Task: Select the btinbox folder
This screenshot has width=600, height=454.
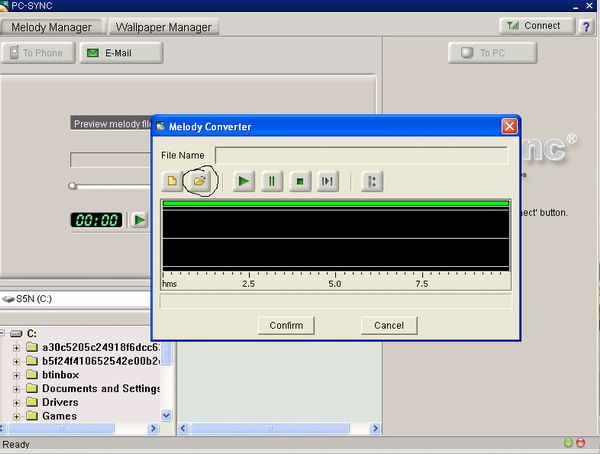Action: click(x=60, y=375)
